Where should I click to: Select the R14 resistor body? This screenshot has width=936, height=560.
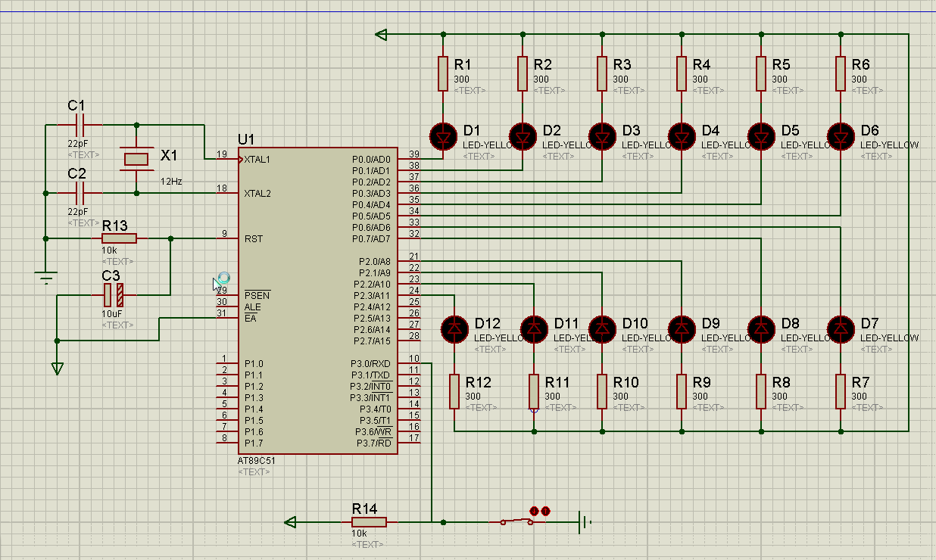(x=369, y=521)
